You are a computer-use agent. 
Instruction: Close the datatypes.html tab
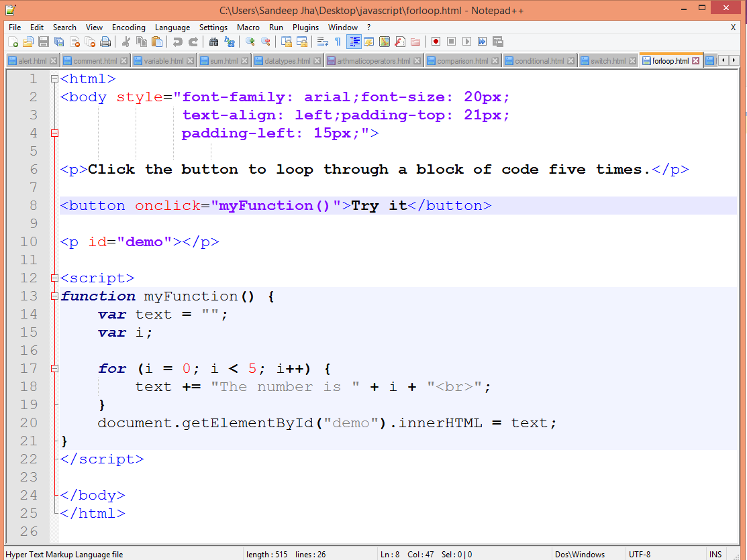pyautogui.click(x=317, y=61)
